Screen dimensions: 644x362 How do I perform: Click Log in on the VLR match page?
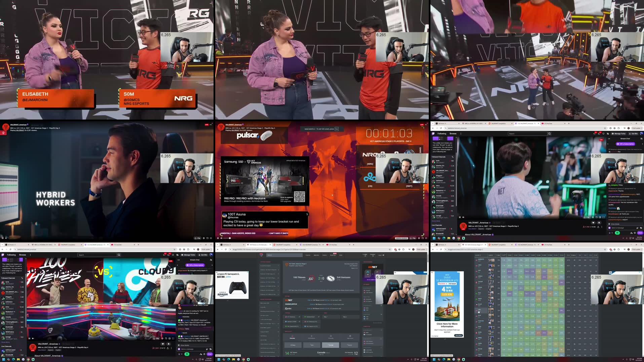[x=381, y=255]
